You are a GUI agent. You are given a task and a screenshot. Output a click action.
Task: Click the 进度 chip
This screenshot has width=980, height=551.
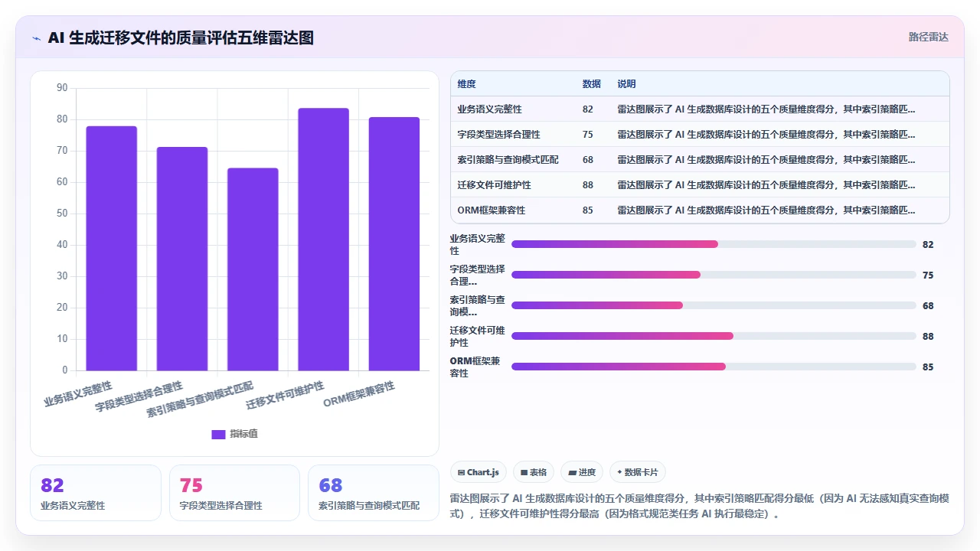[x=582, y=472]
